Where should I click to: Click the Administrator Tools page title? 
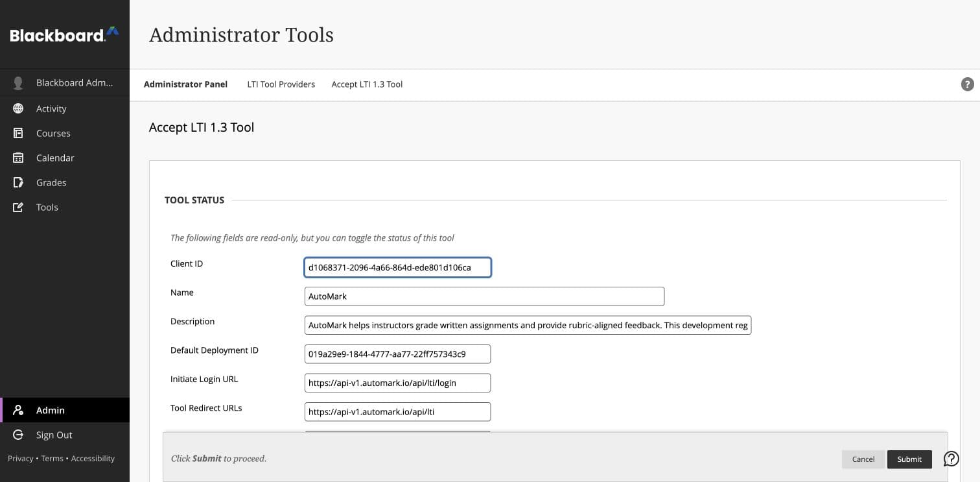pos(241,34)
